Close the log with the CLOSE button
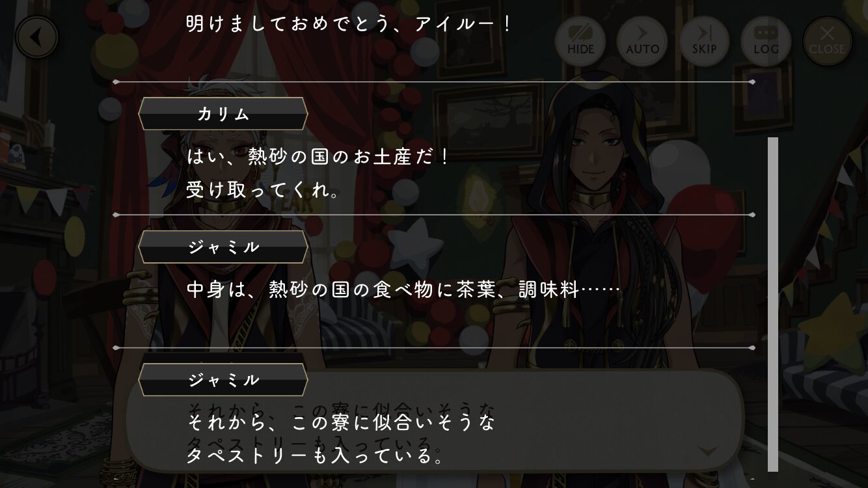 tap(827, 41)
